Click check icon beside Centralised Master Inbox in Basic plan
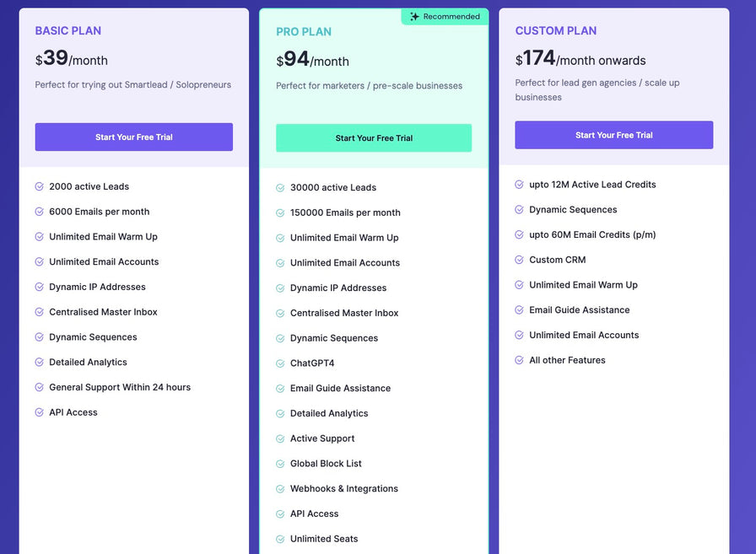 coord(40,312)
